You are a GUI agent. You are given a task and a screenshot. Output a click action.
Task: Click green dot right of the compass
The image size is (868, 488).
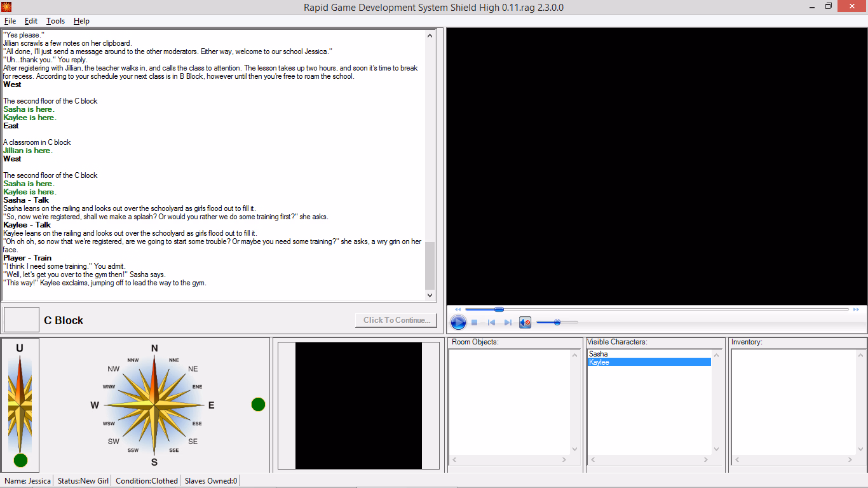pyautogui.click(x=258, y=405)
